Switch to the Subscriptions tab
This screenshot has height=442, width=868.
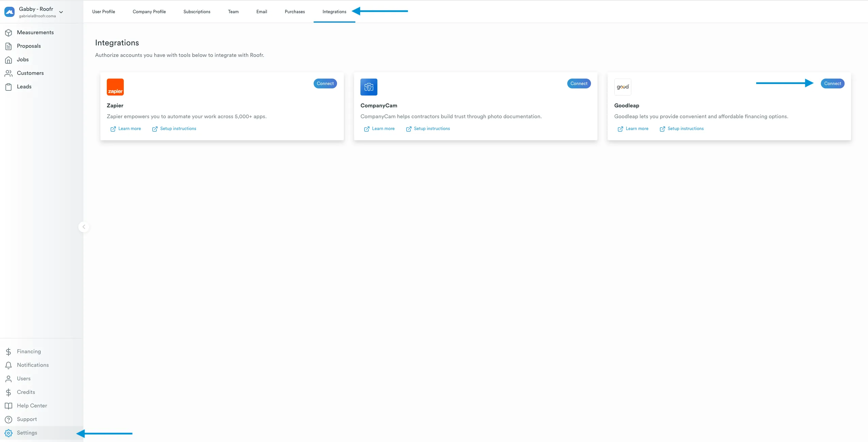(197, 12)
